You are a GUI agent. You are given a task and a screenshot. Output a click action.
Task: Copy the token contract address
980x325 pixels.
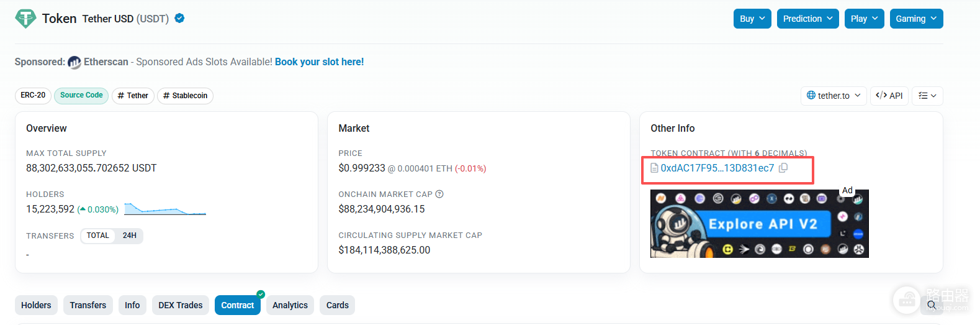783,168
